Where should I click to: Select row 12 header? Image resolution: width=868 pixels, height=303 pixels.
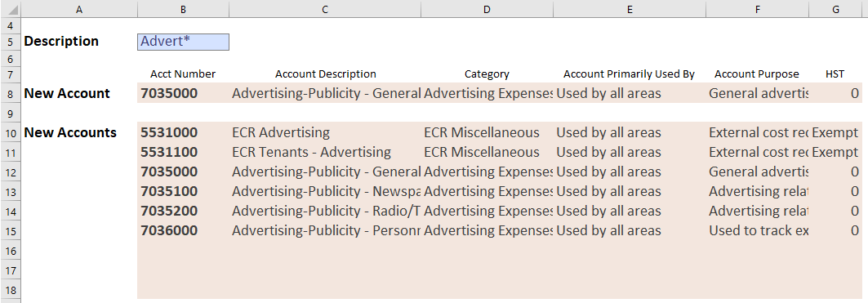point(10,172)
